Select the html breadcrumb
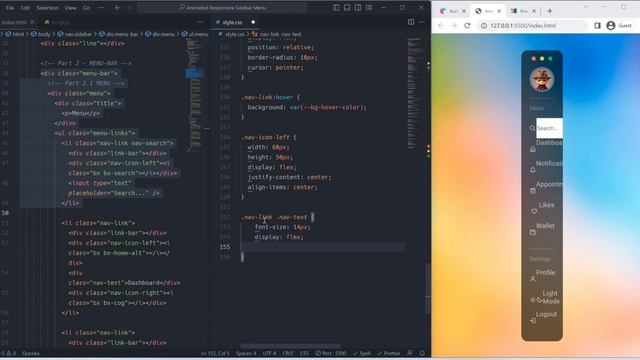Image resolution: width=640 pixels, height=360 pixels. tap(15, 34)
